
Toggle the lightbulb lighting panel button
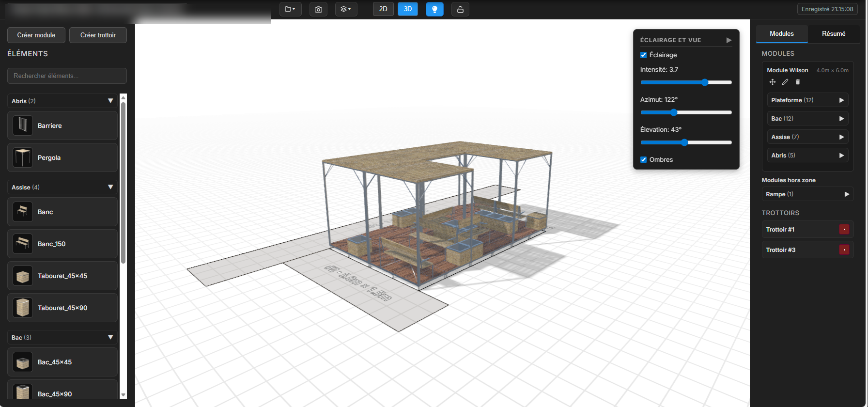coord(434,9)
